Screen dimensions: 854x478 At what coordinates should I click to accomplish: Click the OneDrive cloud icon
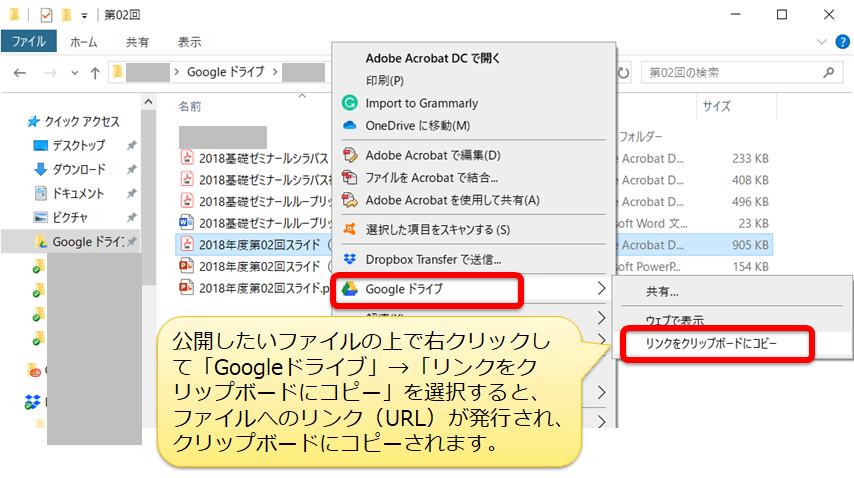(350, 125)
